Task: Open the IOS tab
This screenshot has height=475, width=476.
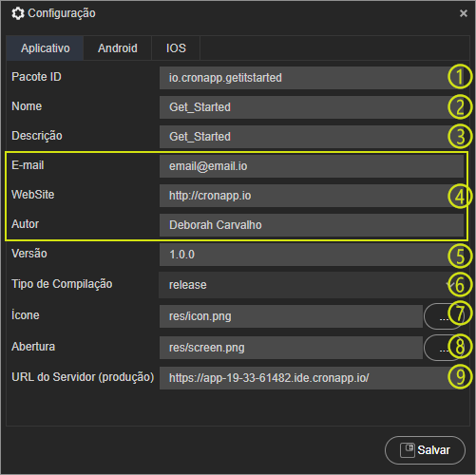Action: click(176, 48)
